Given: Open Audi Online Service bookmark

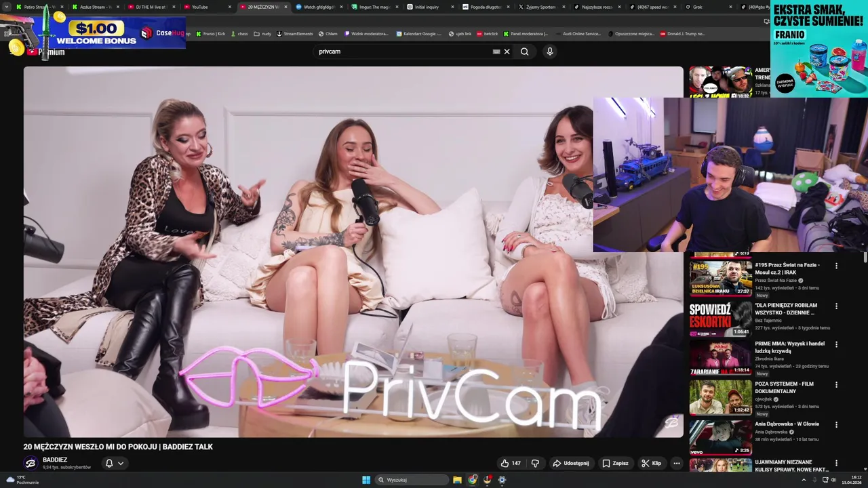Looking at the screenshot, I should click(578, 34).
